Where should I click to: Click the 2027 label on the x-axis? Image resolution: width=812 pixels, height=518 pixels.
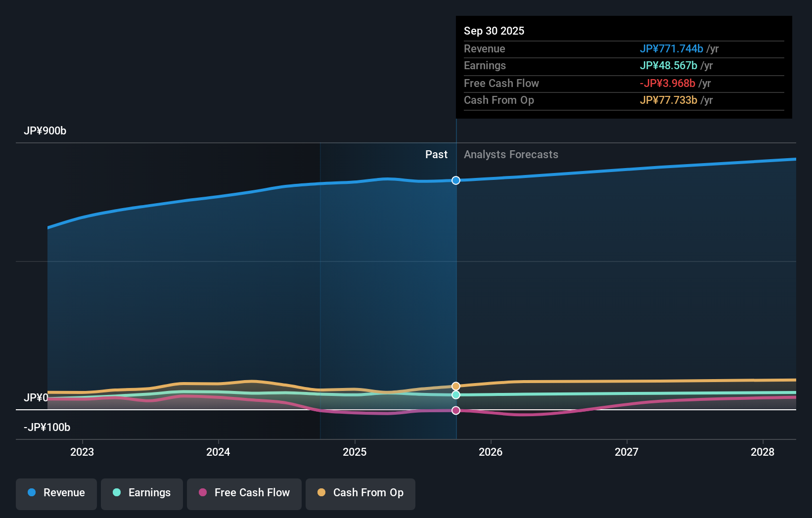coord(627,452)
